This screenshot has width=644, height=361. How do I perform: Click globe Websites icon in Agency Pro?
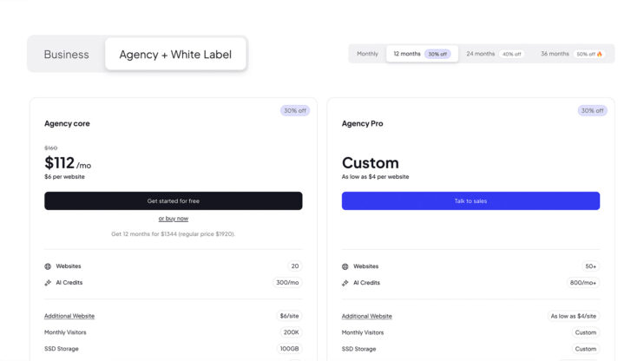click(345, 266)
